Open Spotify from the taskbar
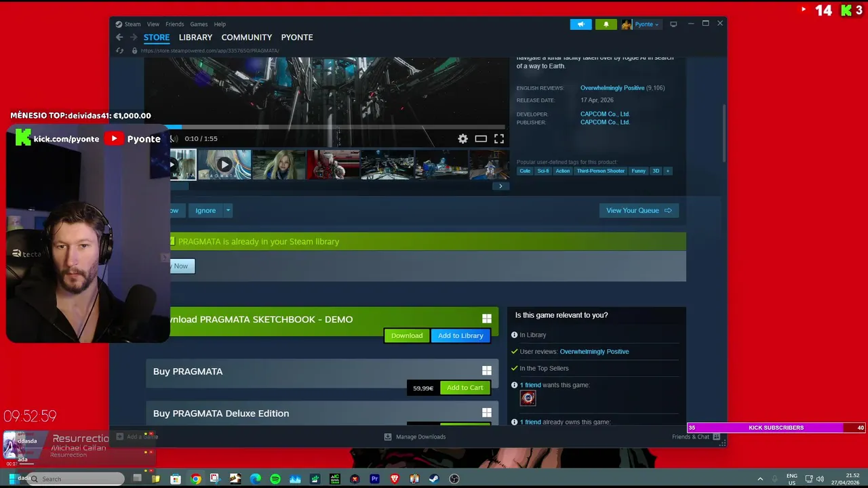The width and height of the screenshot is (868, 488). [x=275, y=479]
